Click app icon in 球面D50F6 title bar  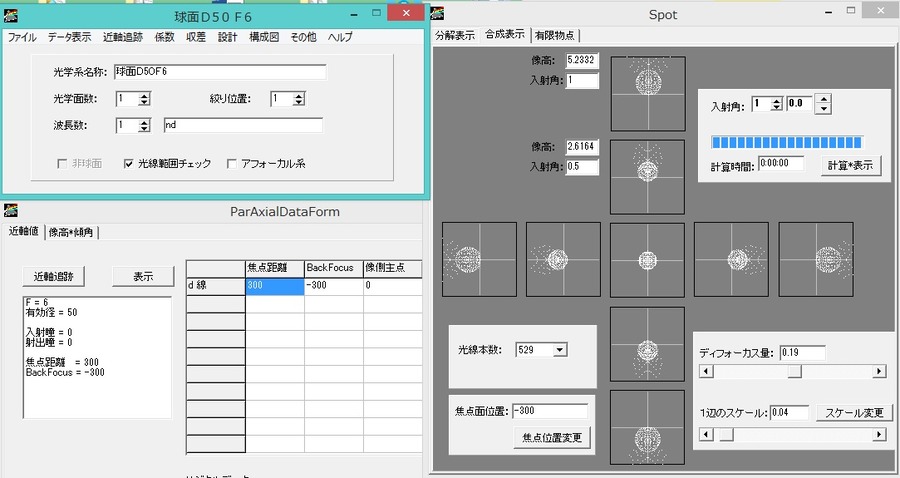pos(11,15)
